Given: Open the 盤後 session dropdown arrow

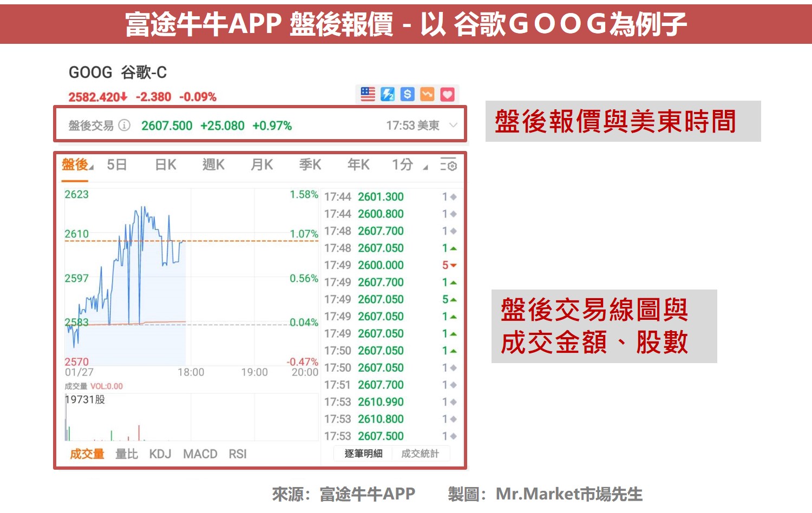Looking at the screenshot, I should 91,168.
